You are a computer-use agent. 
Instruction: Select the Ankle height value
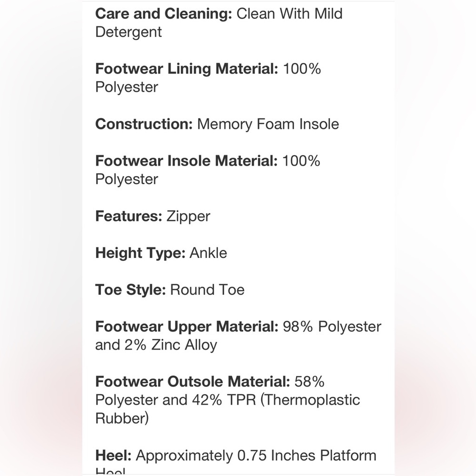point(208,253)
